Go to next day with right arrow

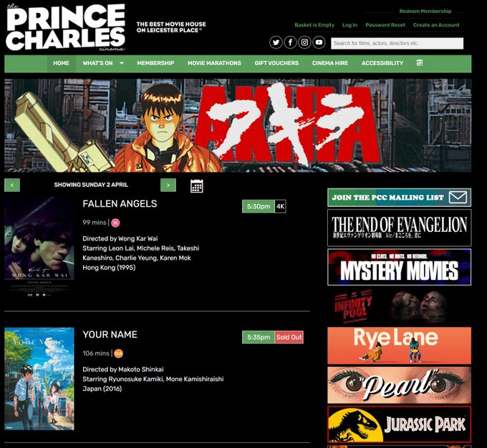tap(168, 185)
